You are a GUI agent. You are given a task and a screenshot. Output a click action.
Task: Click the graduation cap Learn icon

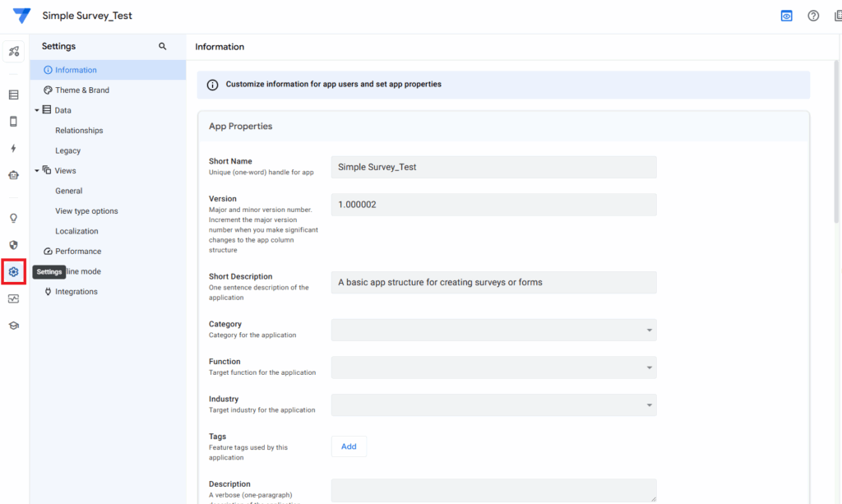(x=13, y=325)
